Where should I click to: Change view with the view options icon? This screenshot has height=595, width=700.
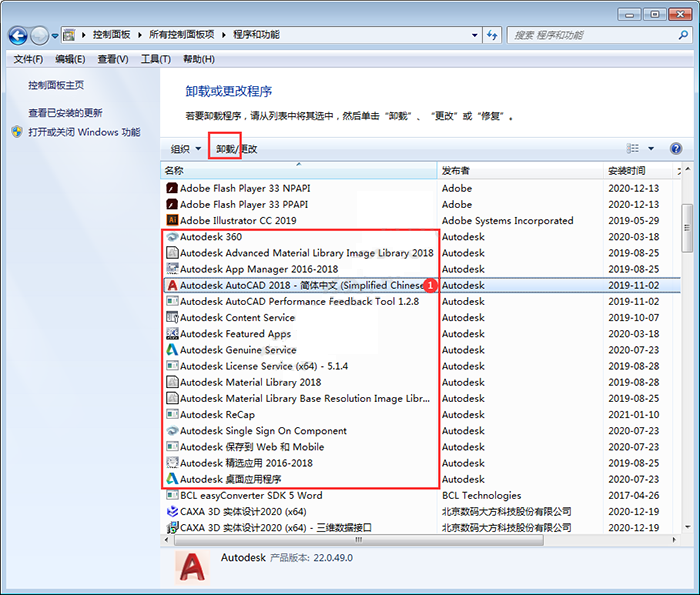pos(633,148)
